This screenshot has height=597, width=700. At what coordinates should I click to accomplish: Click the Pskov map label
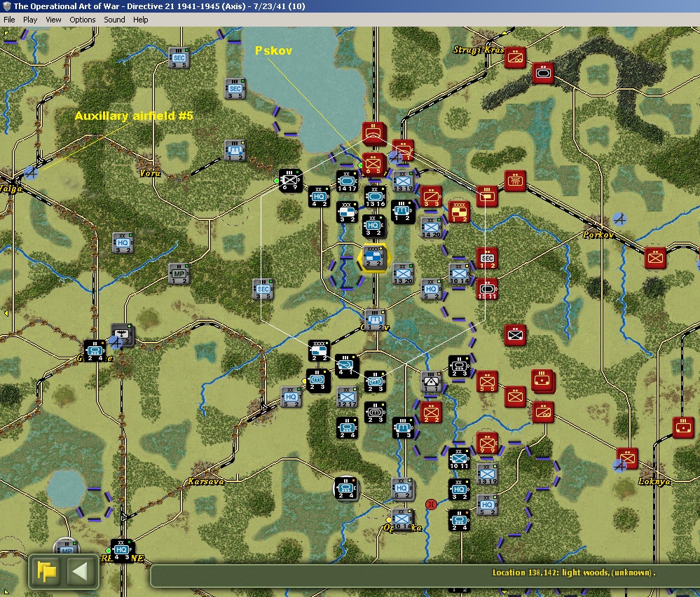pyautogui.click(x=273, y=51)
